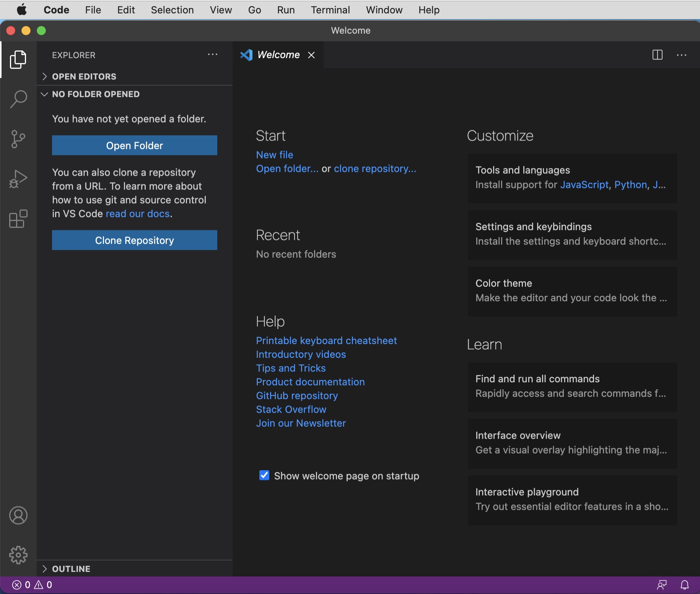Open the Apple menu
Viewport: 700px width, 594px height.
click(22, 10)
